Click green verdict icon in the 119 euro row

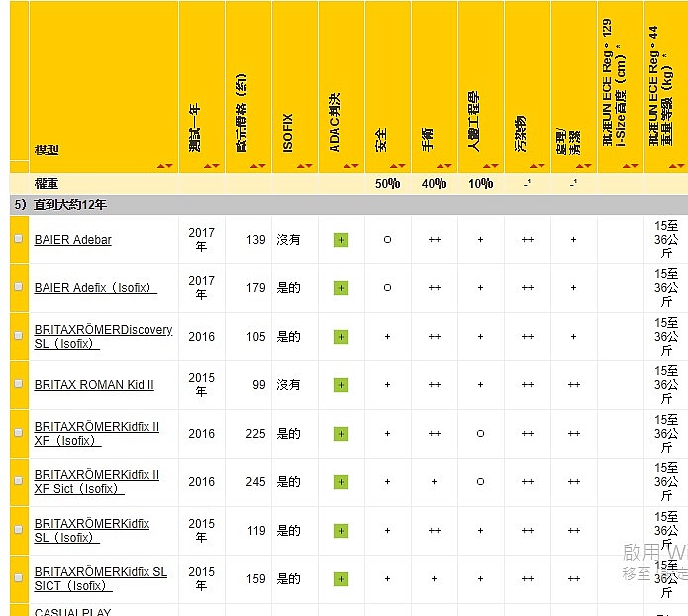click(x=341, y=531)
